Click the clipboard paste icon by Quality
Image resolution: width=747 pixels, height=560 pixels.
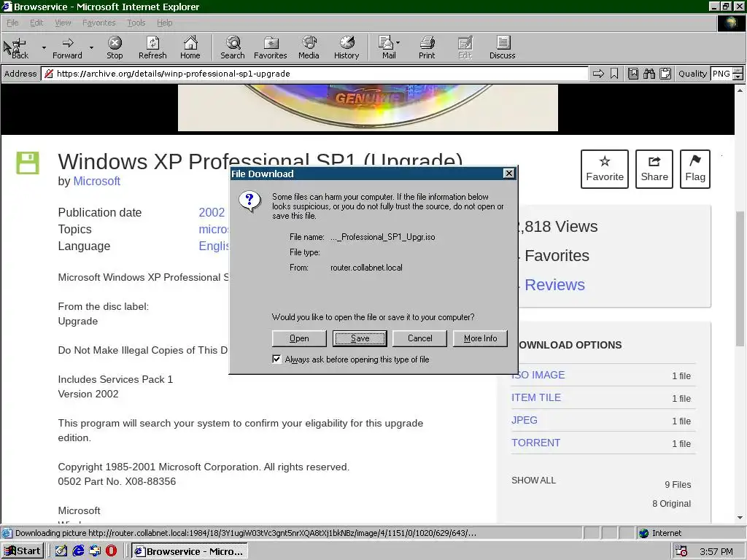point(665,74)
